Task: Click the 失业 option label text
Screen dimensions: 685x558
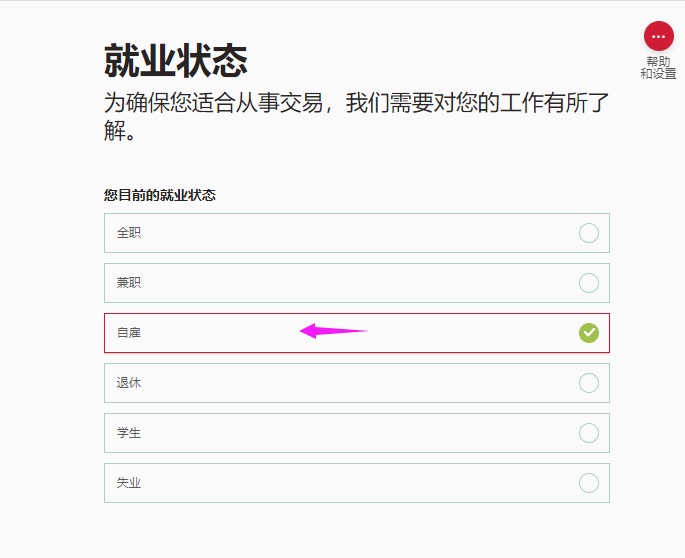Action: pos(129,483)
